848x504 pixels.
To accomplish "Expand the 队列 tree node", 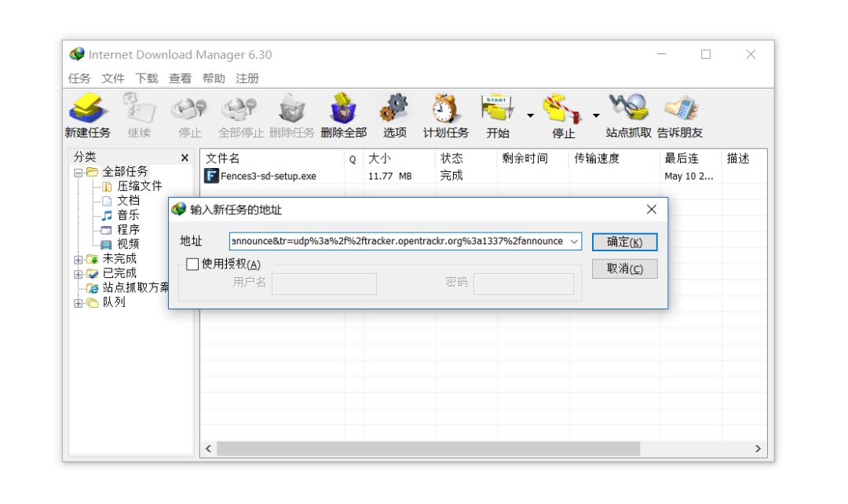I will (x=79, y=303).
